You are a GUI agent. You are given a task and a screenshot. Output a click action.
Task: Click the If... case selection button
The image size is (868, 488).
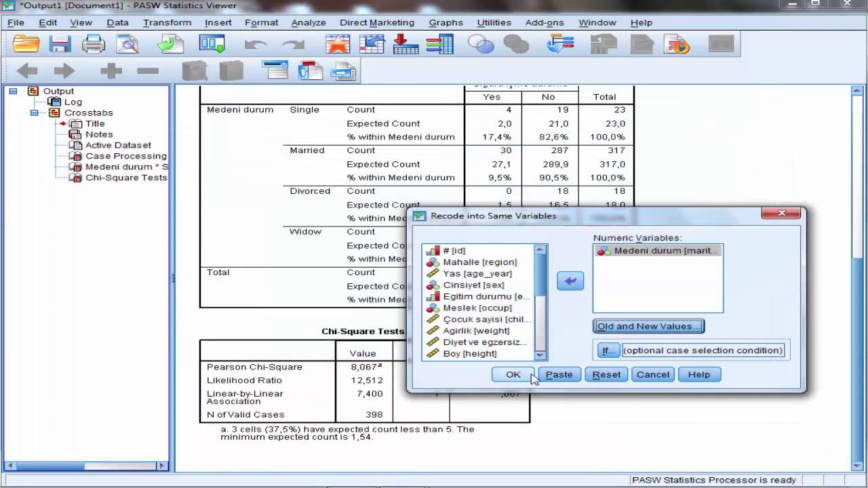pos(608,350)
